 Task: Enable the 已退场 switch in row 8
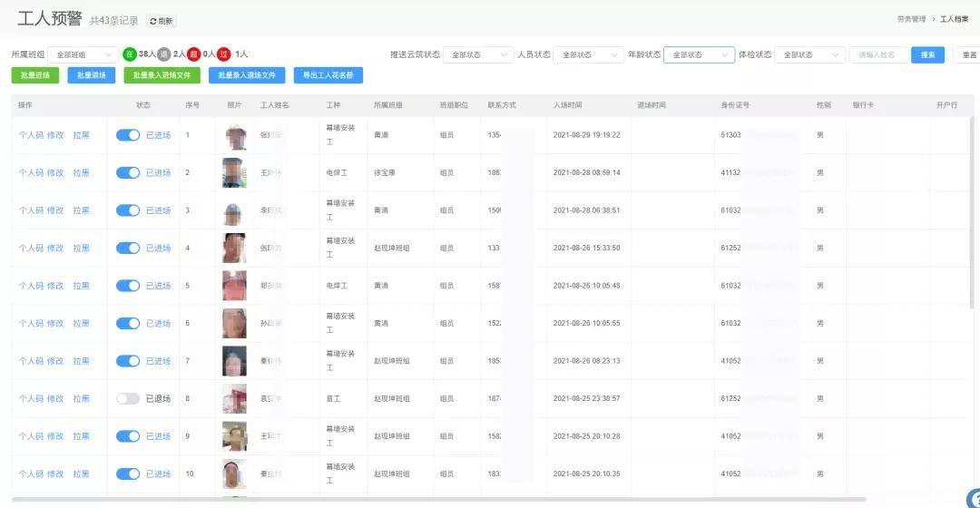pos(128,398)
